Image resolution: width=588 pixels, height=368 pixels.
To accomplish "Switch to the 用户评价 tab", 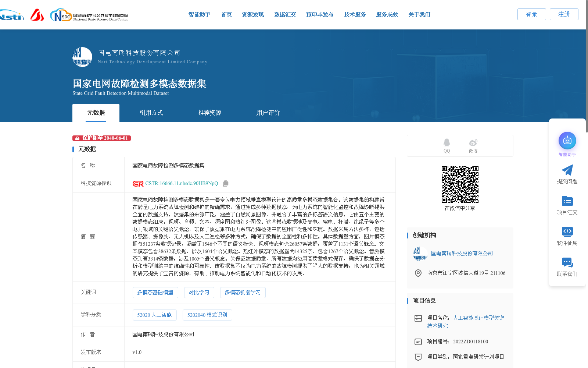I will coord(268,113).
